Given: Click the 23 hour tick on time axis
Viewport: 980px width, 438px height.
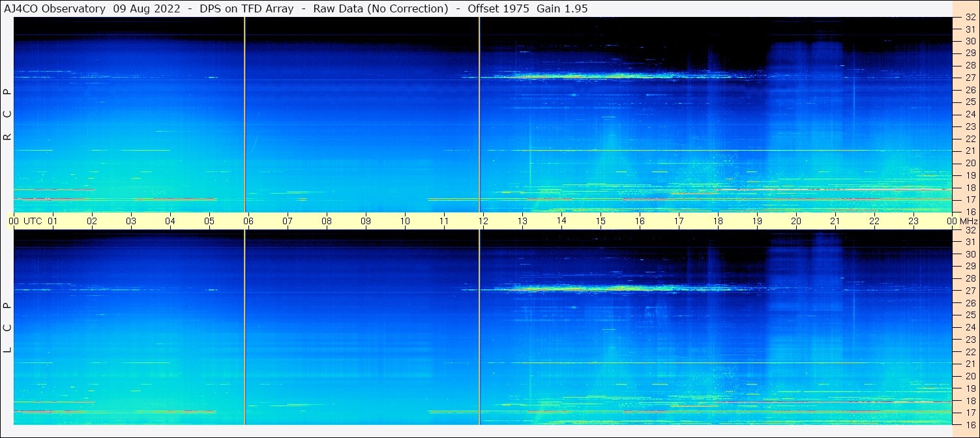Looking at the screenshot, I should point(913,221).
